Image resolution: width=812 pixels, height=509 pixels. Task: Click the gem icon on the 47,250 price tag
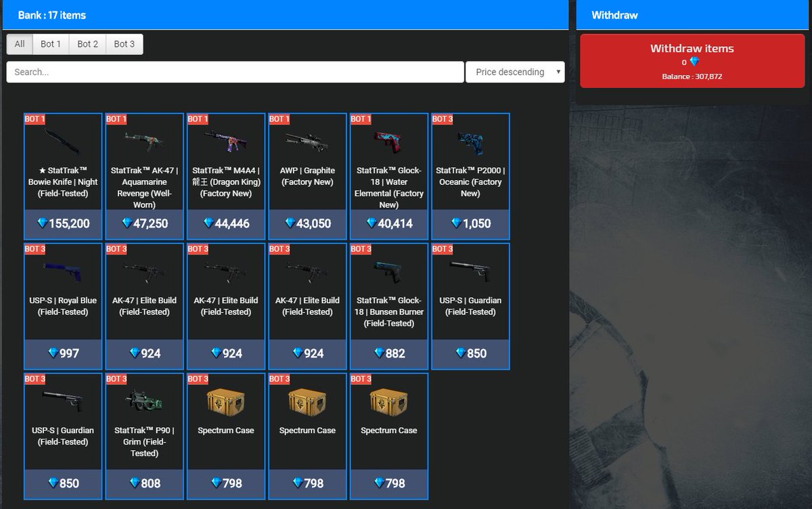pyautogui.click(x=127, y=224)
